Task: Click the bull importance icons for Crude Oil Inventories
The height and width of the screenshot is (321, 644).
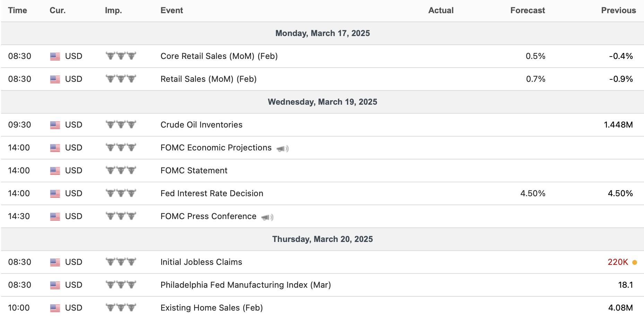Action: 121,124
